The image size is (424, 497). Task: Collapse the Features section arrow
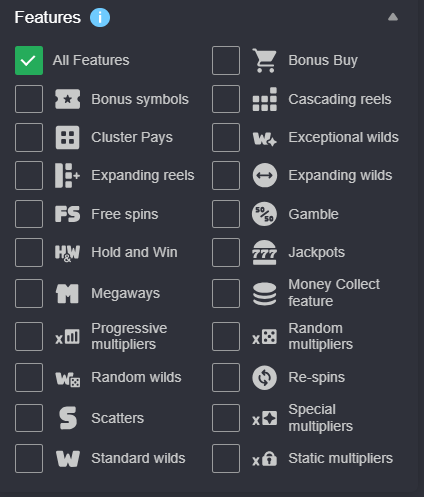click(393, 17)
